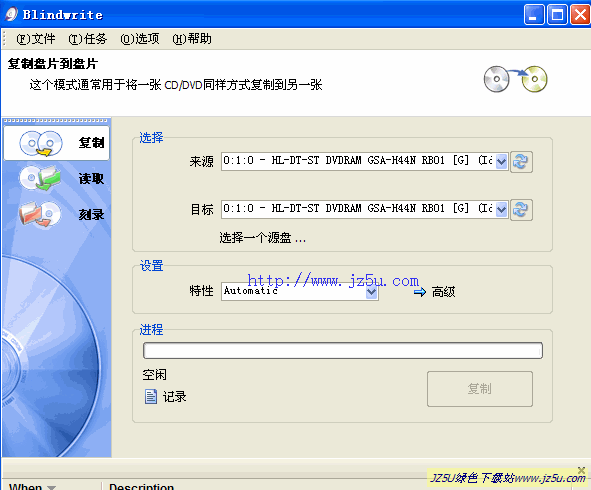This screenshot has width=591, height=490.
Task: Click the 进程 progress bar
Action: (x=343, y=351)
